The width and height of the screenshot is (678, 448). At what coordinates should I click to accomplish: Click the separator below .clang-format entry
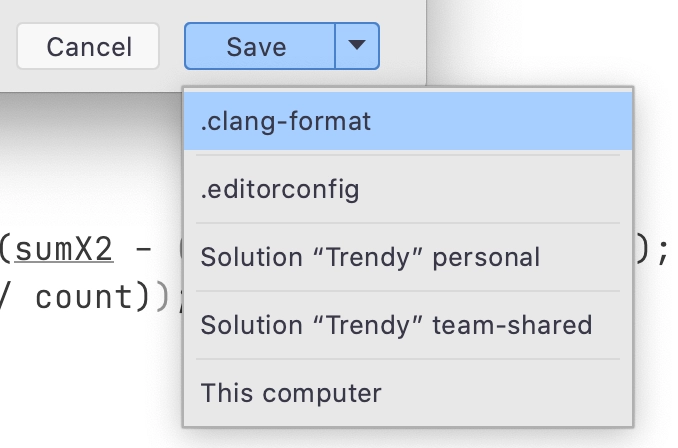(x=408, y=154)
